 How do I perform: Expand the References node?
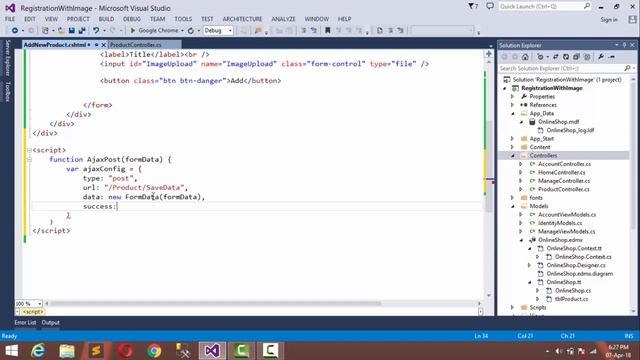pos(513,105)
